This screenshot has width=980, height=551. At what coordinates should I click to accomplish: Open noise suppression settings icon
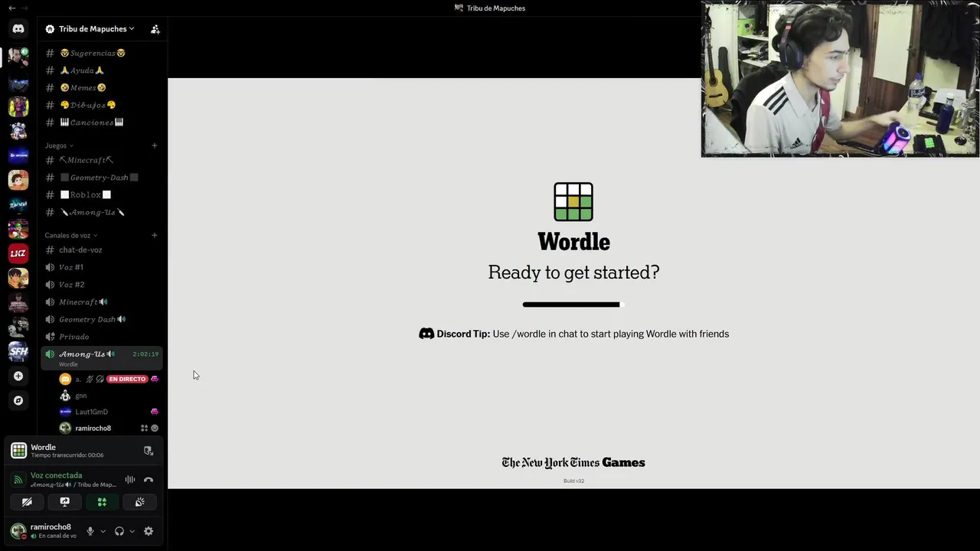[130, 480]
